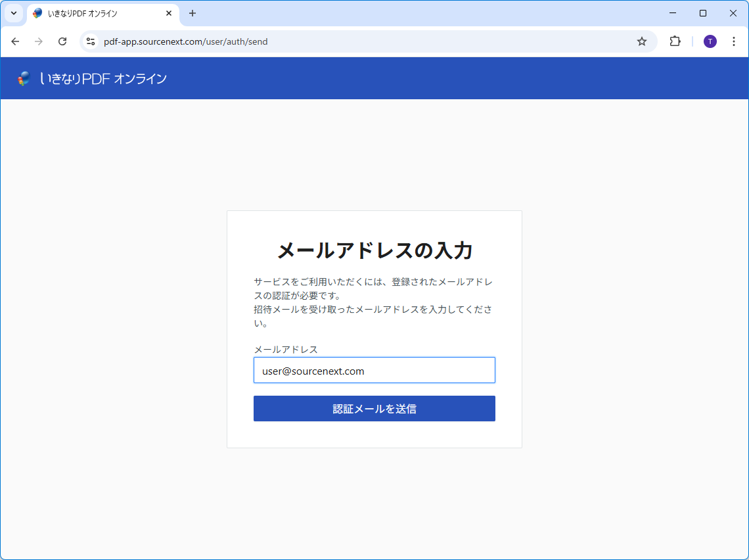Bookmark this page with the star icon
Viewport: 749px width, 560px height.
642,41
